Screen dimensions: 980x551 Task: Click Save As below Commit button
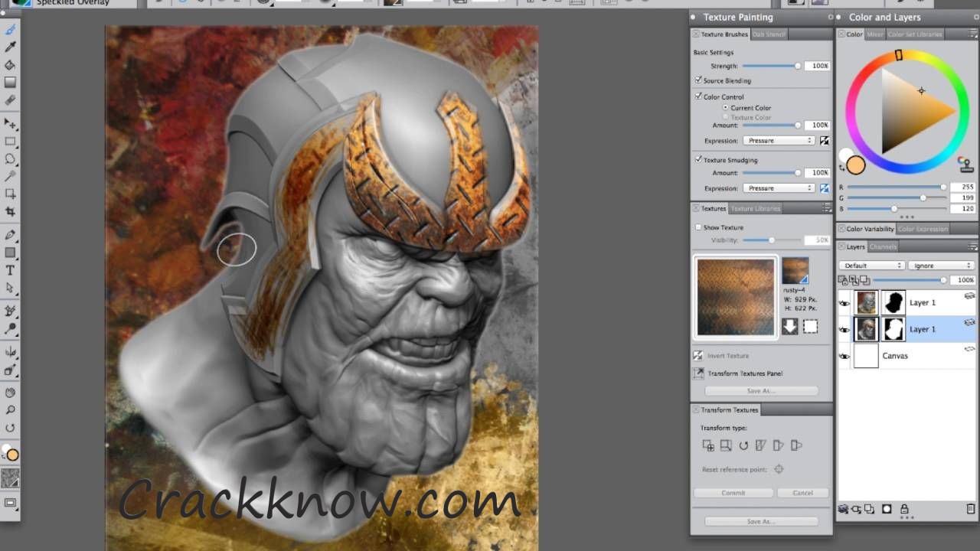click(761, 521)
